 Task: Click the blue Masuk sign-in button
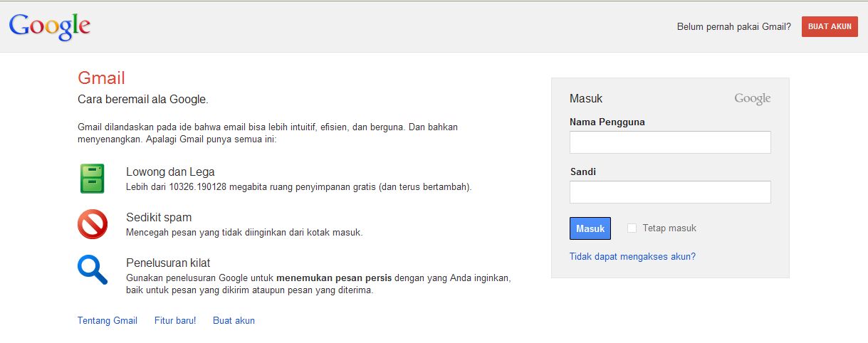tap(590, 228)
